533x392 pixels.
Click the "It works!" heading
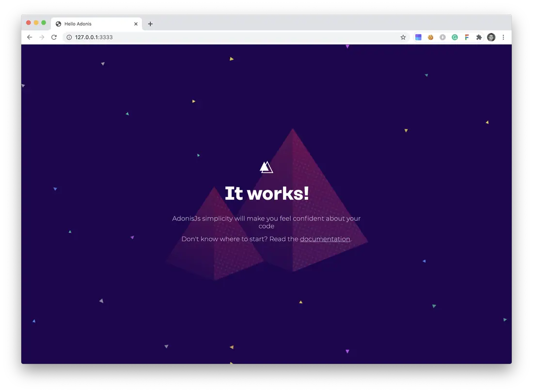[x=267, y=193]
